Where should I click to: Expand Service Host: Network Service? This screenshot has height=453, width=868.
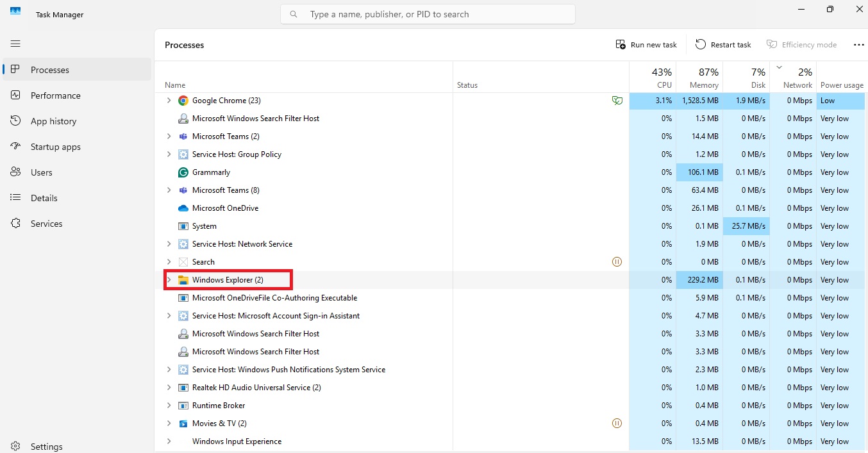(169, 244)
